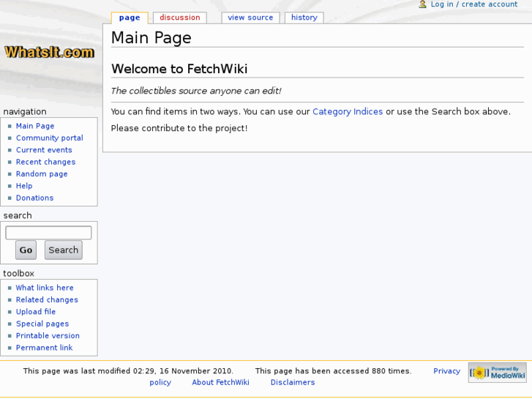Go to Main Page in navigation
The width and height of the screenshot is (532, 399).
click(35, 126)
